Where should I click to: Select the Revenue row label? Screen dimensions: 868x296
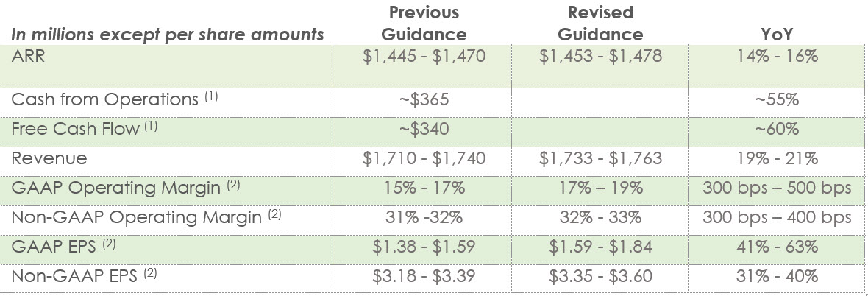[x=49, y=158]
